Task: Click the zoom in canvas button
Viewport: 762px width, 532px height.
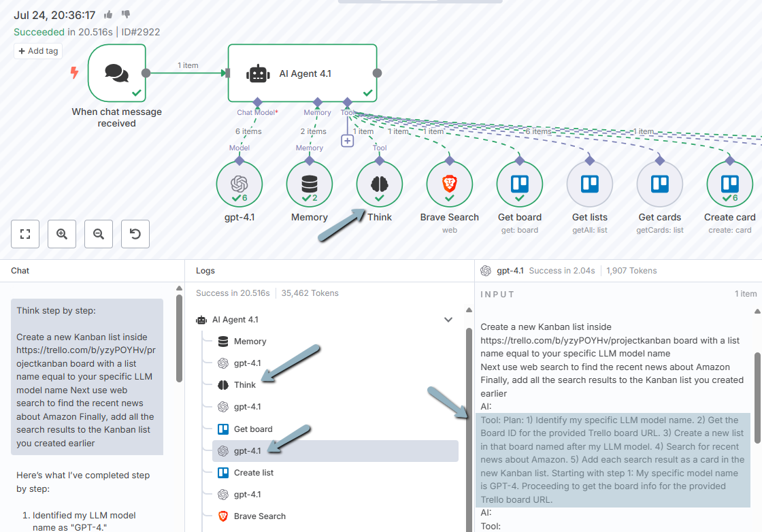Action: pyautogui.click(x=62, y=234)
